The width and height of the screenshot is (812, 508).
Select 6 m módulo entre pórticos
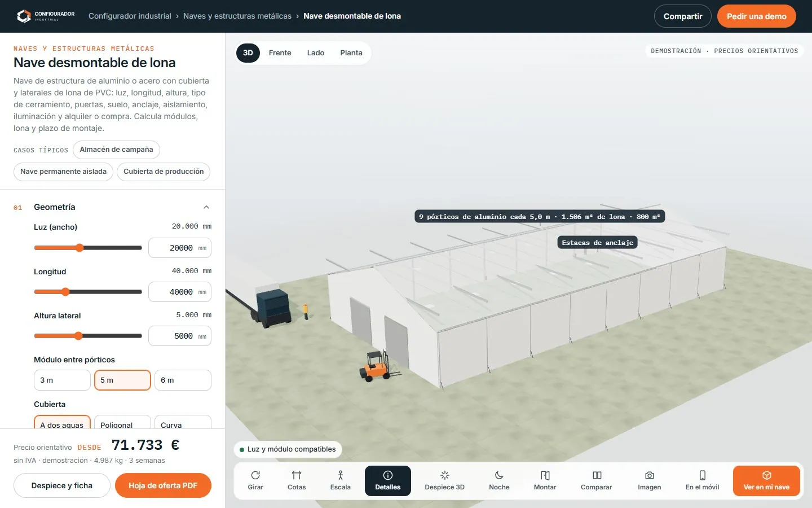pos(183,380)
